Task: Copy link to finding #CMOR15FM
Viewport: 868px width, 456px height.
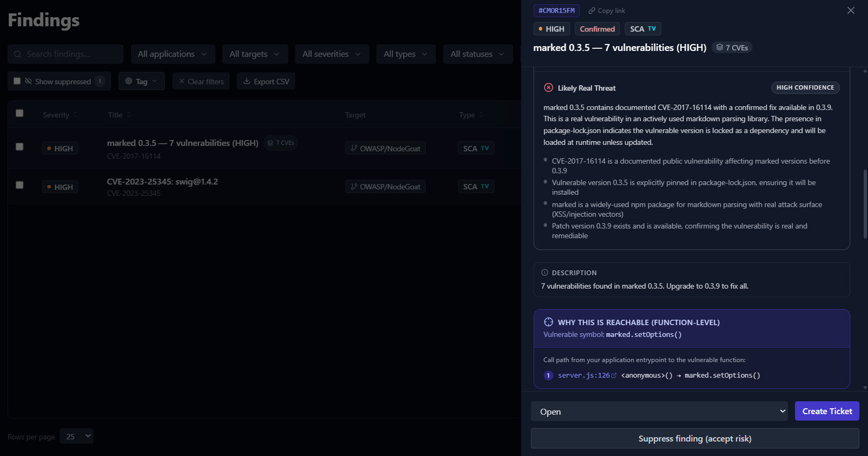Action: point(607,11)
